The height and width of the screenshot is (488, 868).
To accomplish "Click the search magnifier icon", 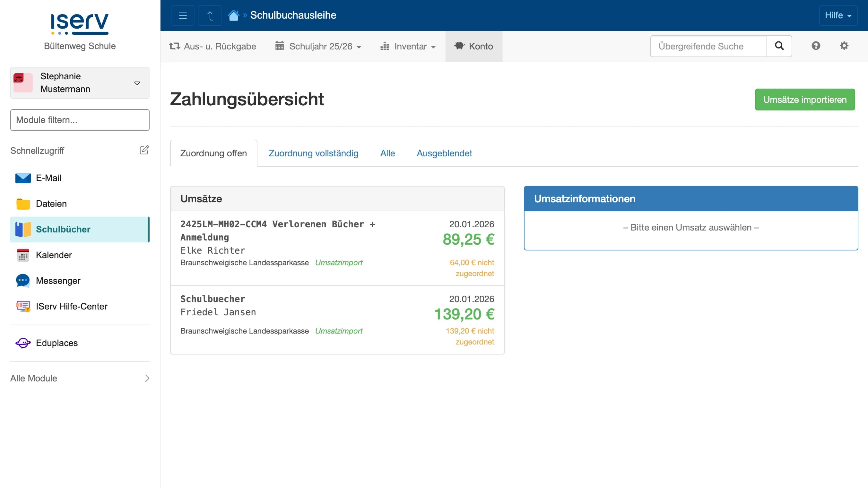I will pyautogui.click(x=779, y=46).
